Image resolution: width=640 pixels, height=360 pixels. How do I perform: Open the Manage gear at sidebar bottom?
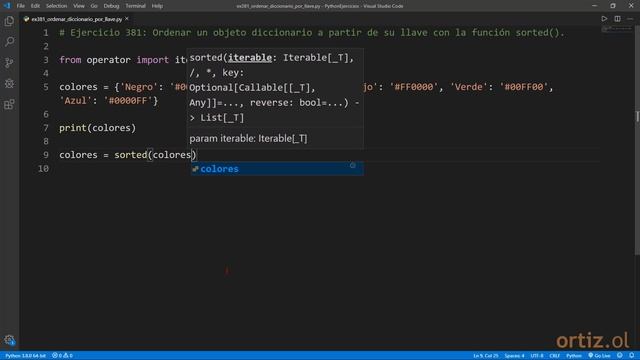click(x=9, y=340)
